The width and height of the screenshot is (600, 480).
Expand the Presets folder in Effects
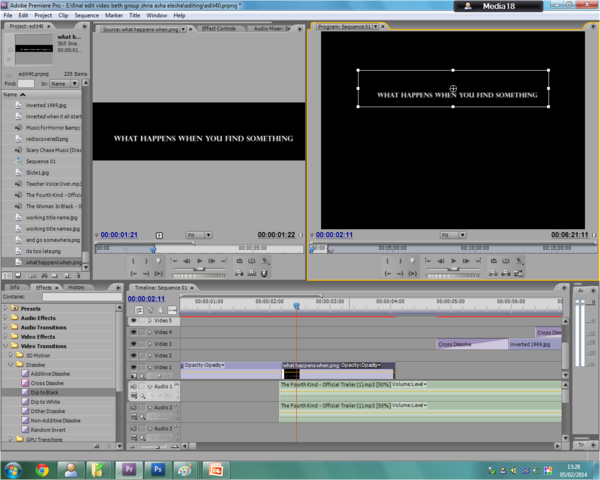pyautogui.click(x=5, y=308)
